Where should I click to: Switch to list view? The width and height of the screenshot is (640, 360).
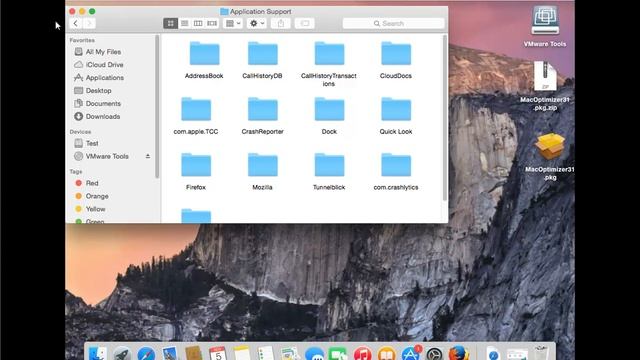tap(184, 23)
